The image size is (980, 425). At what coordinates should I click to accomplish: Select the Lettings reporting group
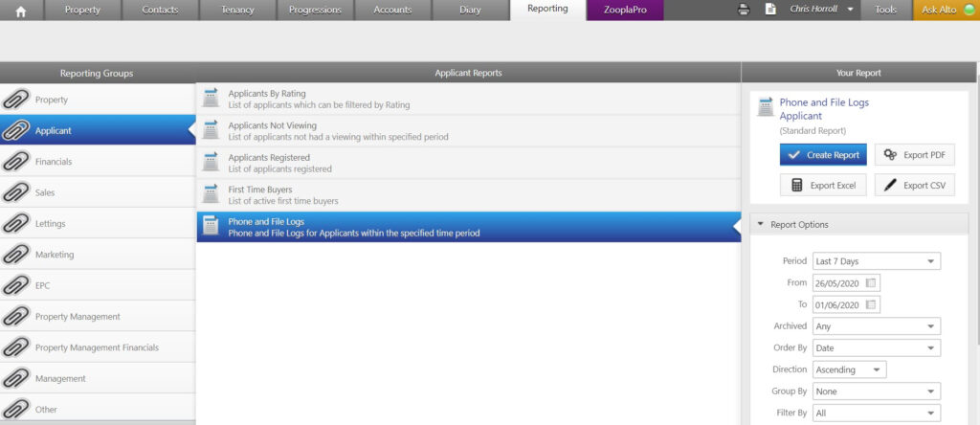[98, 223]
